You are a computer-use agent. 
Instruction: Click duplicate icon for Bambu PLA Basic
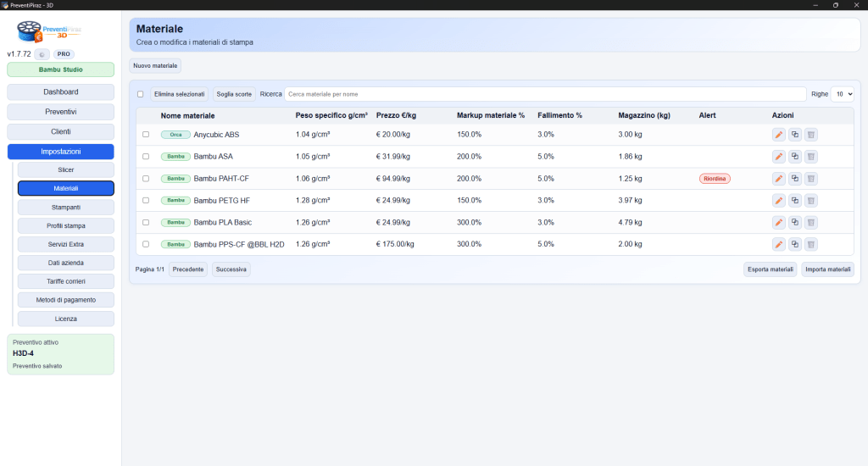tap(794, 223)
